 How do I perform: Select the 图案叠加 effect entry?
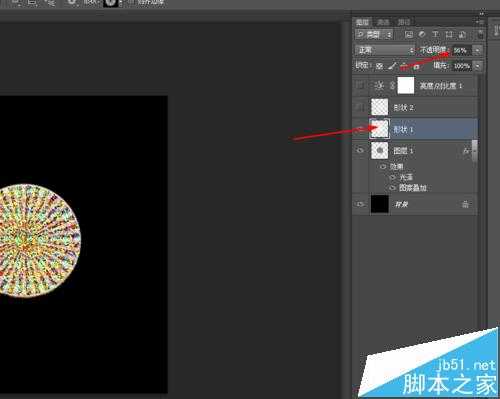coord(413,188)
